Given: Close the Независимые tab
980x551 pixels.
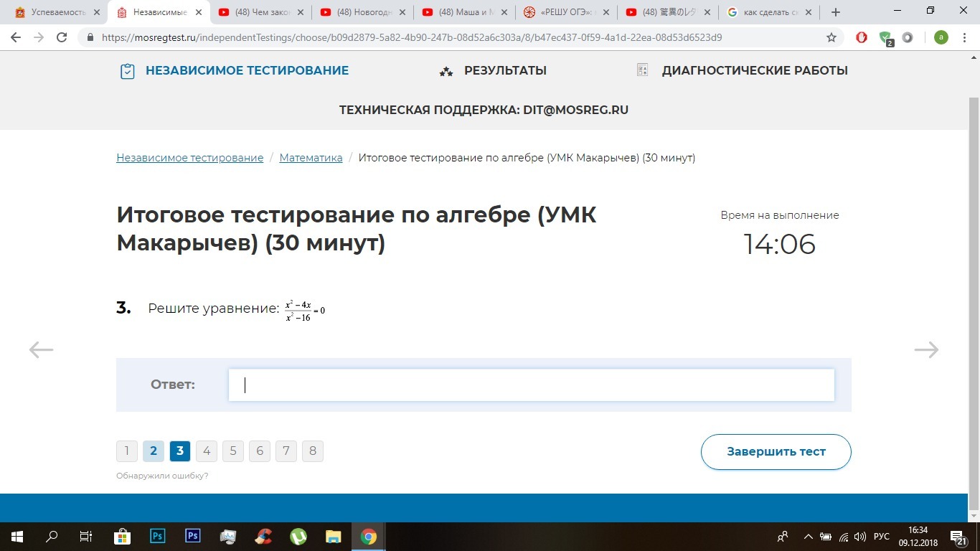Looking at the screenshot, I should 199,12.
